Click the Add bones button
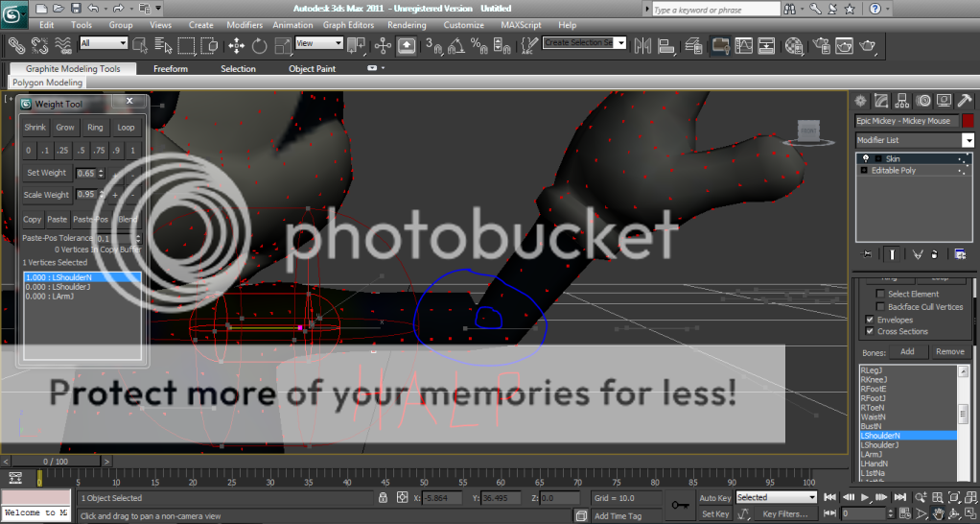 coord(907,352)
